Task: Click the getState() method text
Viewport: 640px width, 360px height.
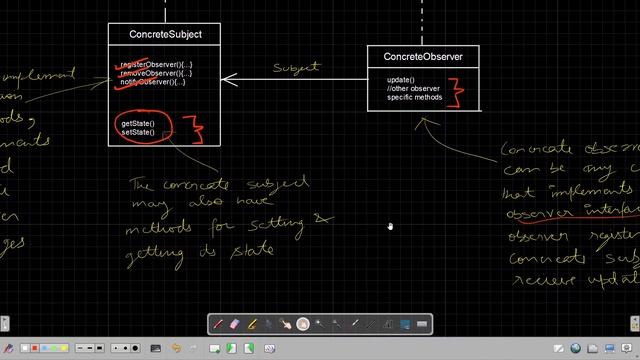Action: (x=138, y=123)
